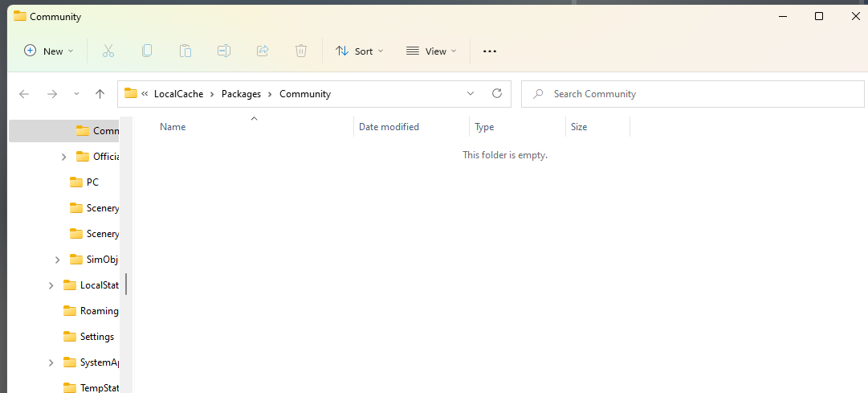Click the Share icon in toolbar

click(x=263, y=51)
